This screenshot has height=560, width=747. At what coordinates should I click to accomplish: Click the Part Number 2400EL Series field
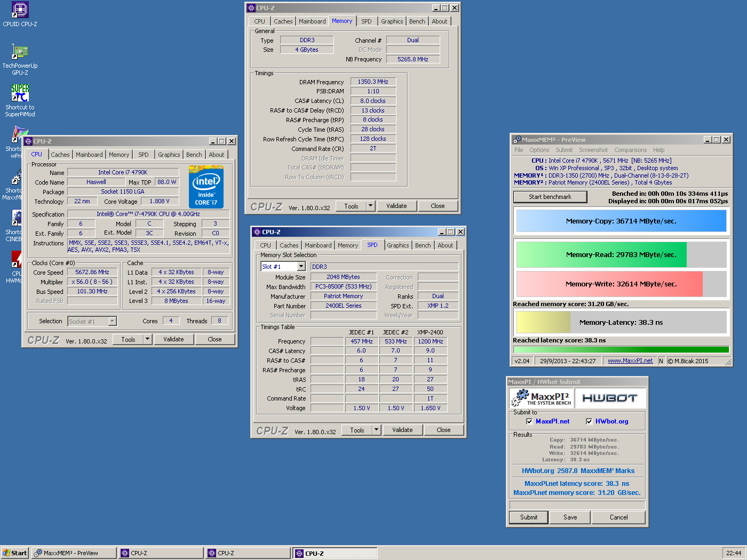[x=344, y=306]
